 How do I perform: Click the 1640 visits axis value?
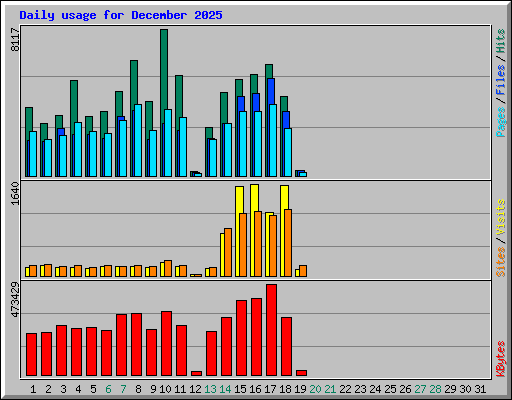(15, 193)
